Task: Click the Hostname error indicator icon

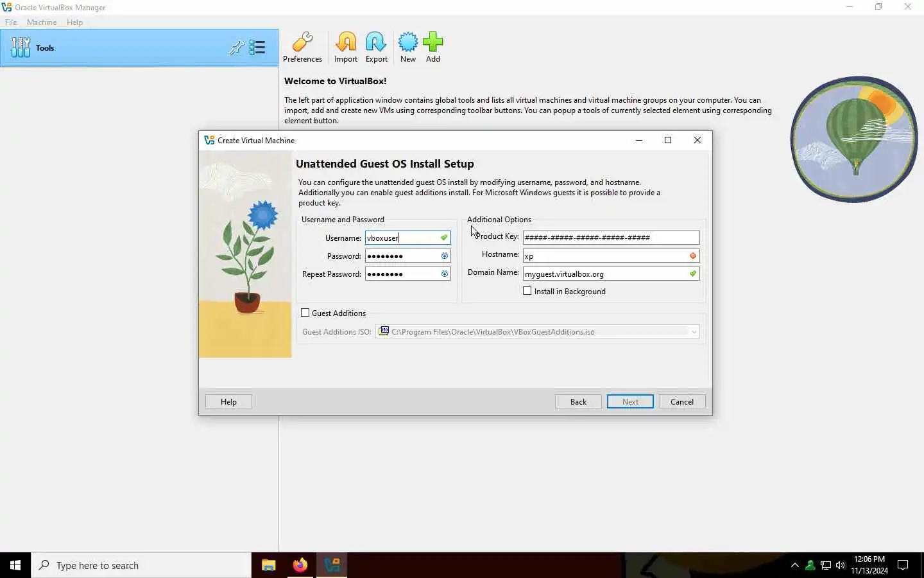Action: pyautogui.click(x=692, y=256)
